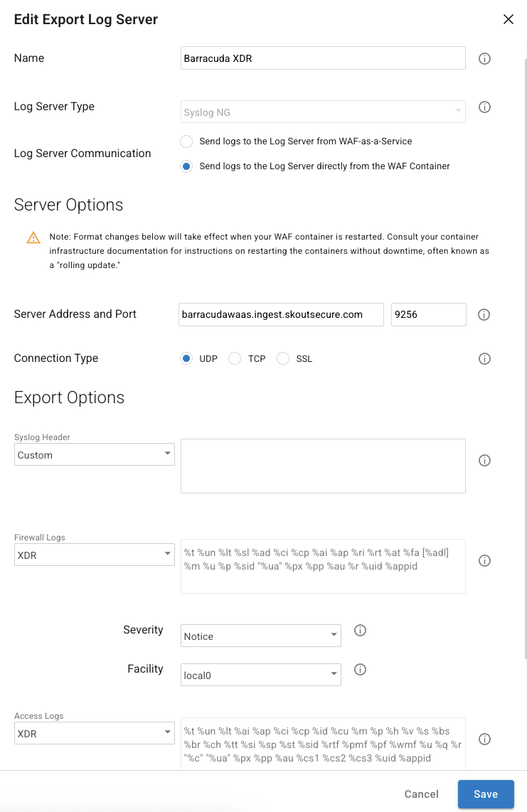Show info for the Name field
Image resolution: width=527 pixels, height=812 pixels.
484,58
